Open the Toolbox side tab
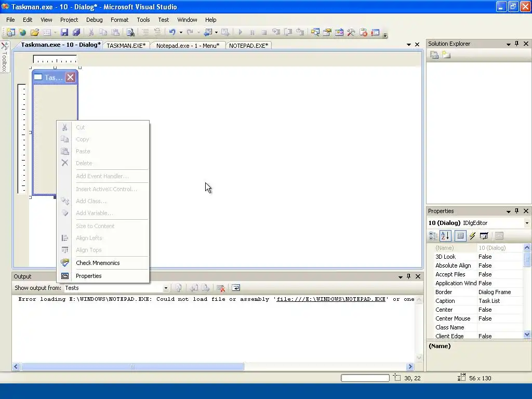Image resolution: width=532 pixels, height=399 pixels. tap(5, 57)
